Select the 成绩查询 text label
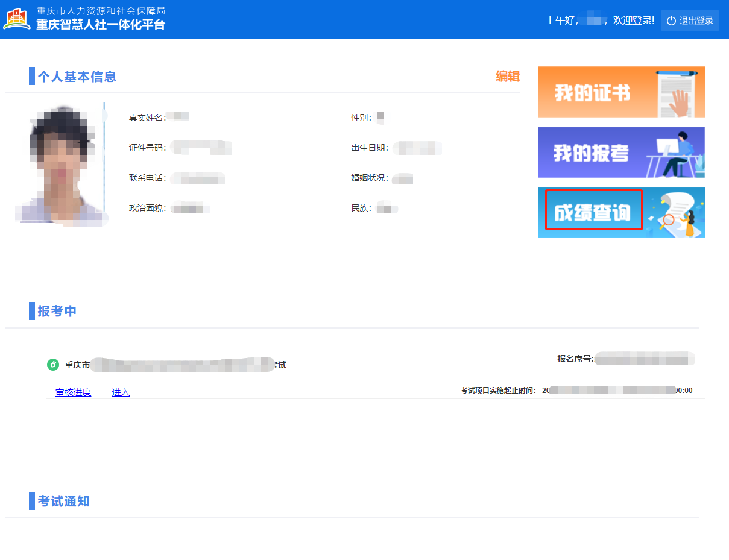Image resolution: width=729 pixels, height=560 pixels. click(592, 212)
